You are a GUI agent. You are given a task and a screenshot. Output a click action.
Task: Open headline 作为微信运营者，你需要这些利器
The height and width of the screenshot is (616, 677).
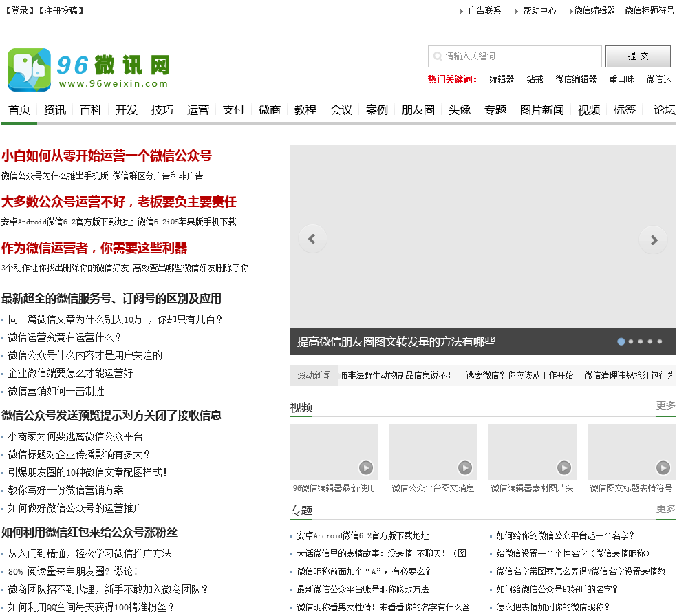(94, 248)
